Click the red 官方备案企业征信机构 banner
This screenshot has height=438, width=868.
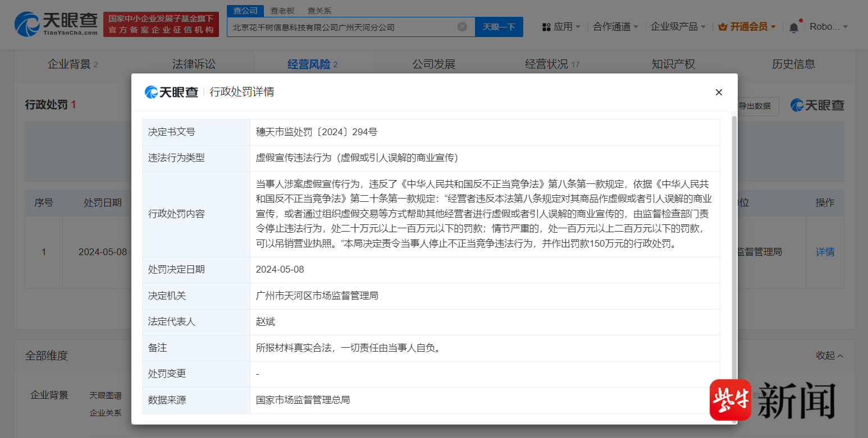tap(161, 24)
